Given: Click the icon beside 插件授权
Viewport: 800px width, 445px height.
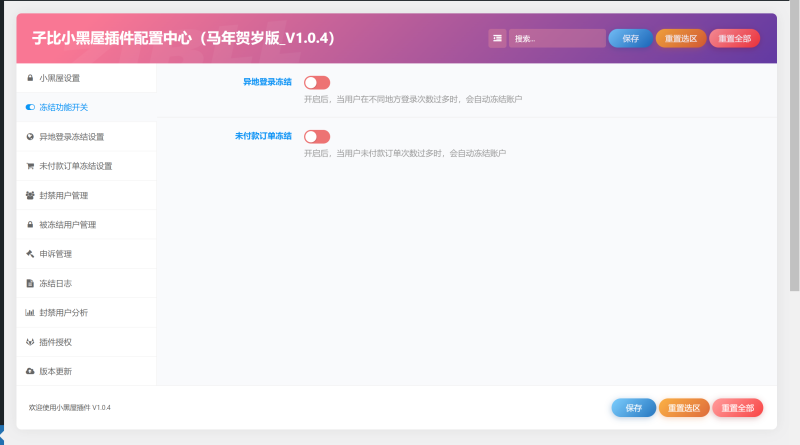Looking at the screenshot, I should [30, 342].
